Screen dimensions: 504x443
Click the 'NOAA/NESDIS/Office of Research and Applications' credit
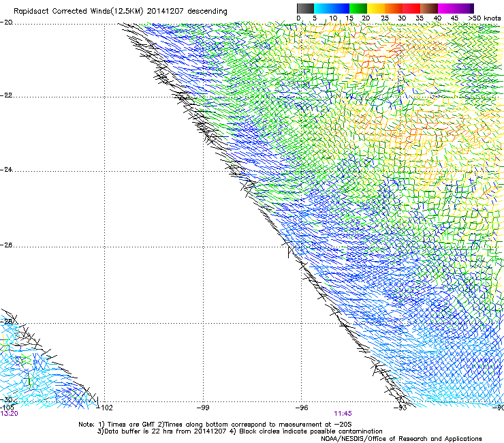pos(401,439)
